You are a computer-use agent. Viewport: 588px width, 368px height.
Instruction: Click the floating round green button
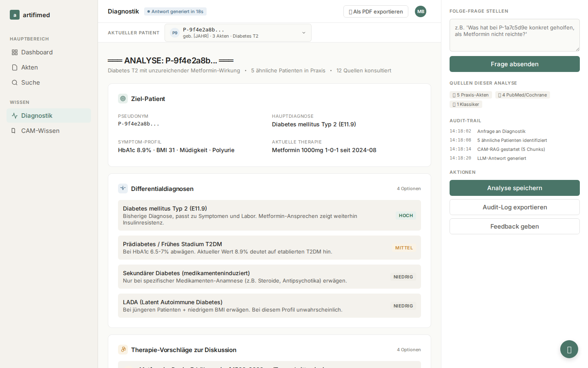(x=569, y=349)
